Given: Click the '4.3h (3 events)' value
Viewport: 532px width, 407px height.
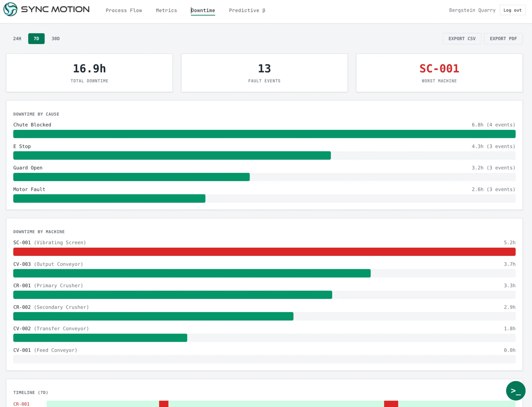Looking at the screenshot, I should [x=493, y=146].
